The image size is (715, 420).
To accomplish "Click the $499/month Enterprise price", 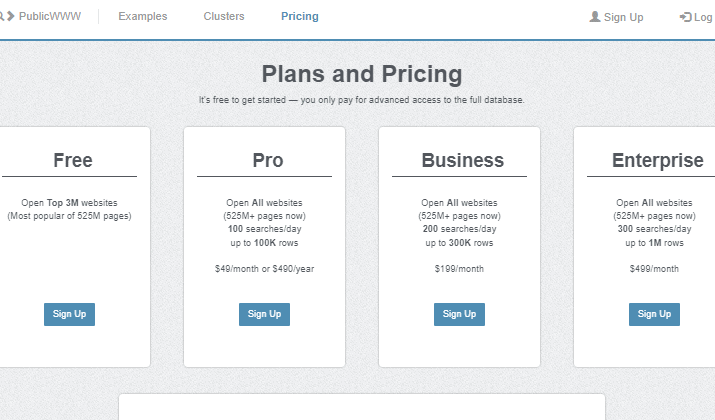I will [x=654, y=269].
